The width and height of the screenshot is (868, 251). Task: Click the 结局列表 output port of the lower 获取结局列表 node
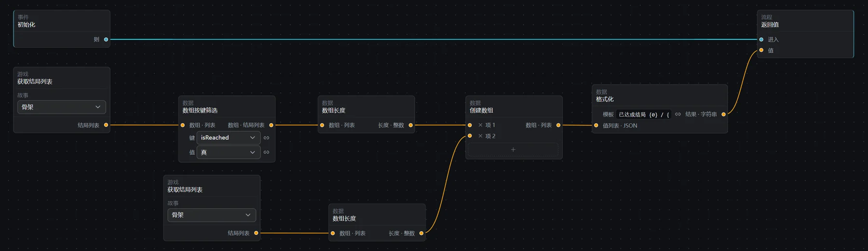click(256, 233)
